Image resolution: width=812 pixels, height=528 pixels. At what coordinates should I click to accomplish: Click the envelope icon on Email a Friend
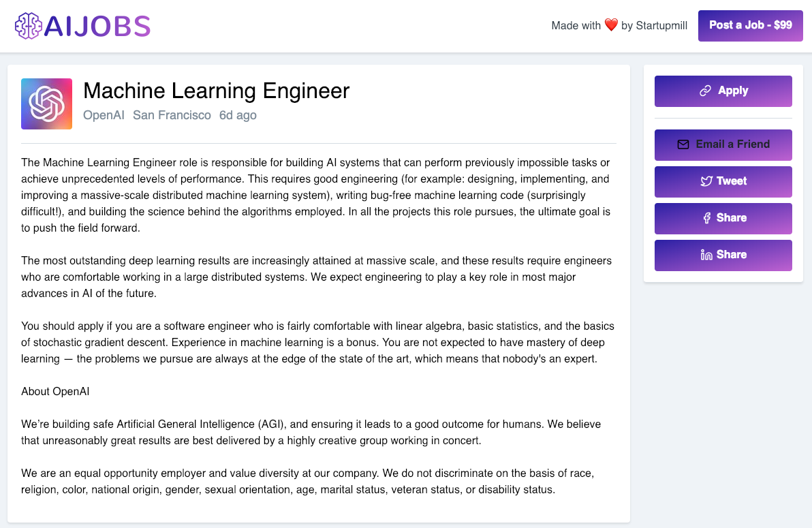pos(682,144)
